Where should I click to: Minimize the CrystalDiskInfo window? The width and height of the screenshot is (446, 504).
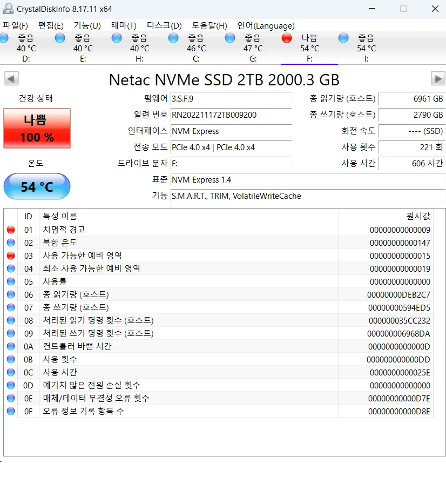coord(372,9)
